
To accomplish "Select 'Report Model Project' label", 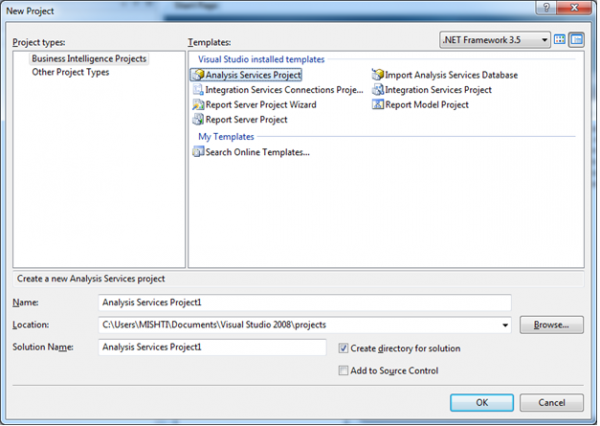I will point(427,104).
